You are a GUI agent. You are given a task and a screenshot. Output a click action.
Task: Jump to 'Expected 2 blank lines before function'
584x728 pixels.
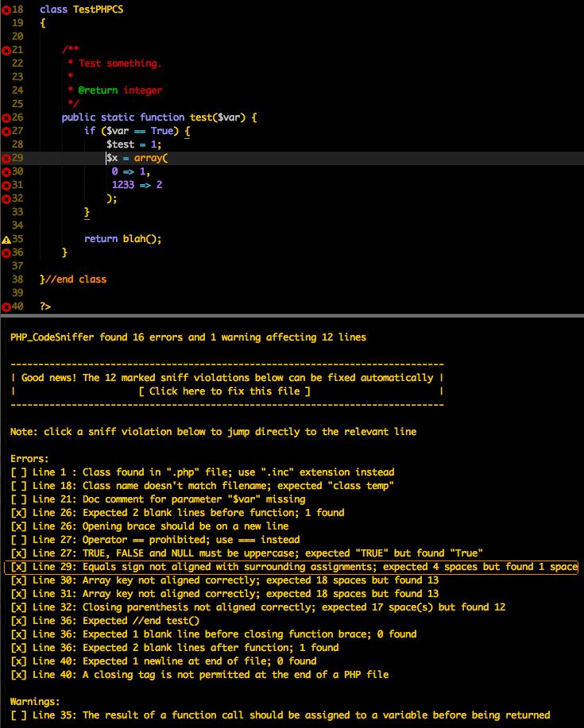(177, 513)
